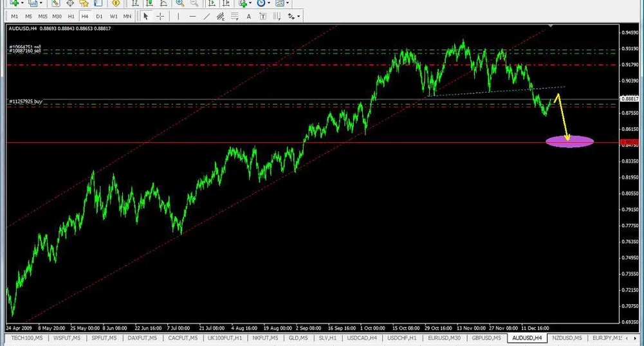Set timeframe to M30
This screenshot has height=346, width=644.
click(57, 17)
